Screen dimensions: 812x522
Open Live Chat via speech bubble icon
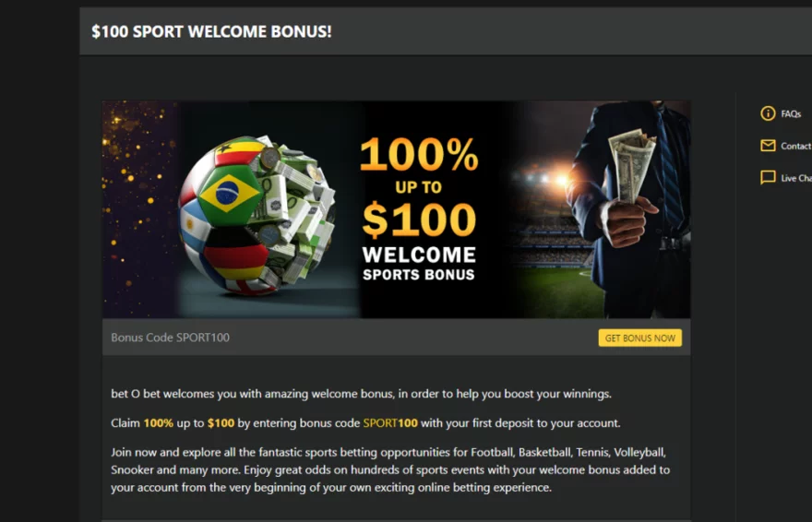pos(768,177)
